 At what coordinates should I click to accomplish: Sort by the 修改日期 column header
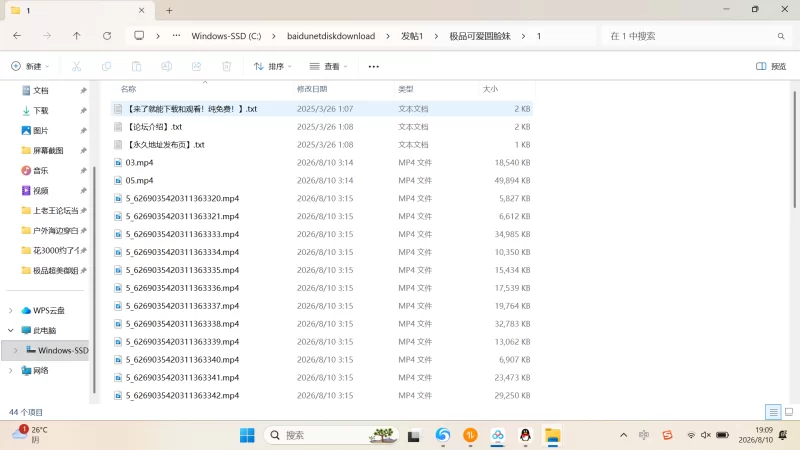pyautogui.click(x=312, y=89)
